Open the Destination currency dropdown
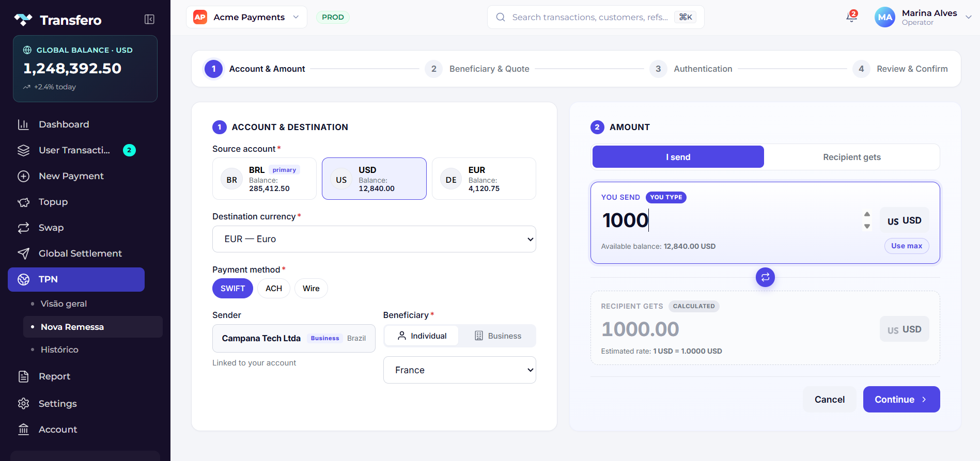 pyautogui.click(x=374, y=239)
